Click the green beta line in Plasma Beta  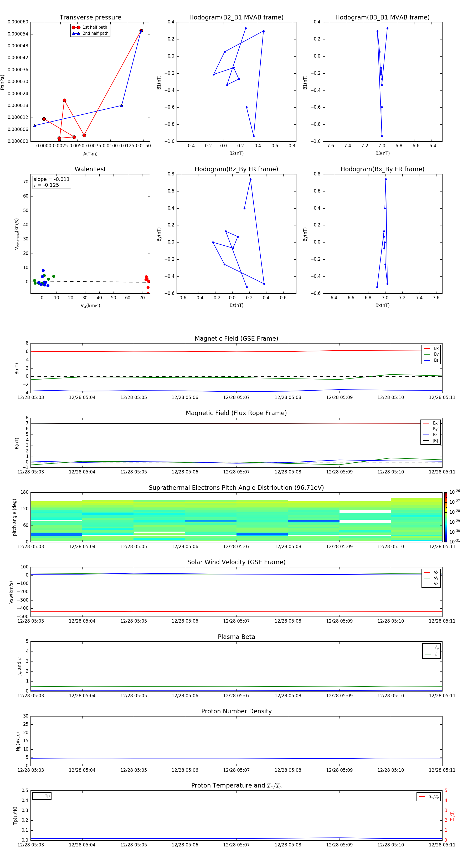pyautogui.click(x=236, y=687)
